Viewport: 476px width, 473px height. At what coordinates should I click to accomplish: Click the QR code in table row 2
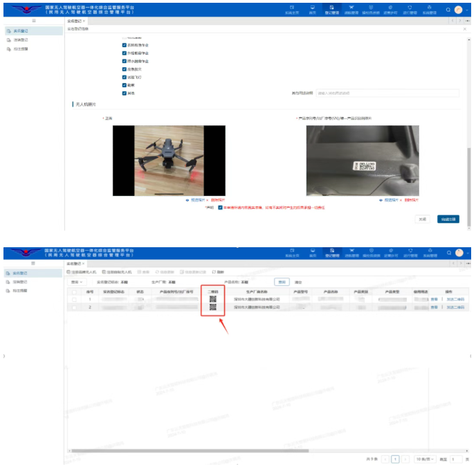click(213, 307)
